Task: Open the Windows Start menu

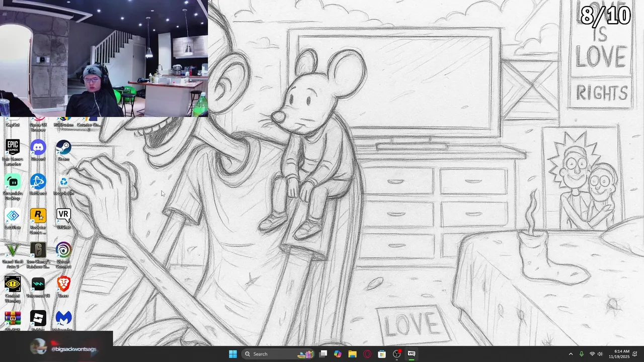Action: tap(233, 354)
